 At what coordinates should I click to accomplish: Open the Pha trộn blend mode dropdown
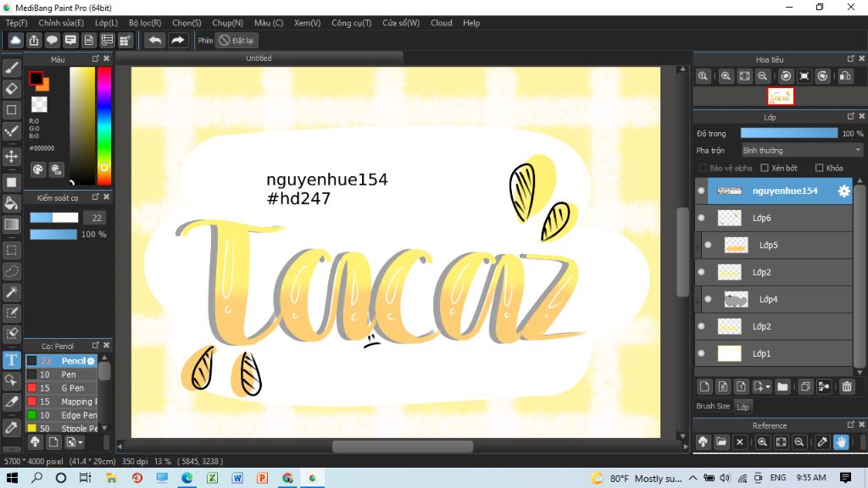(802, 151)
